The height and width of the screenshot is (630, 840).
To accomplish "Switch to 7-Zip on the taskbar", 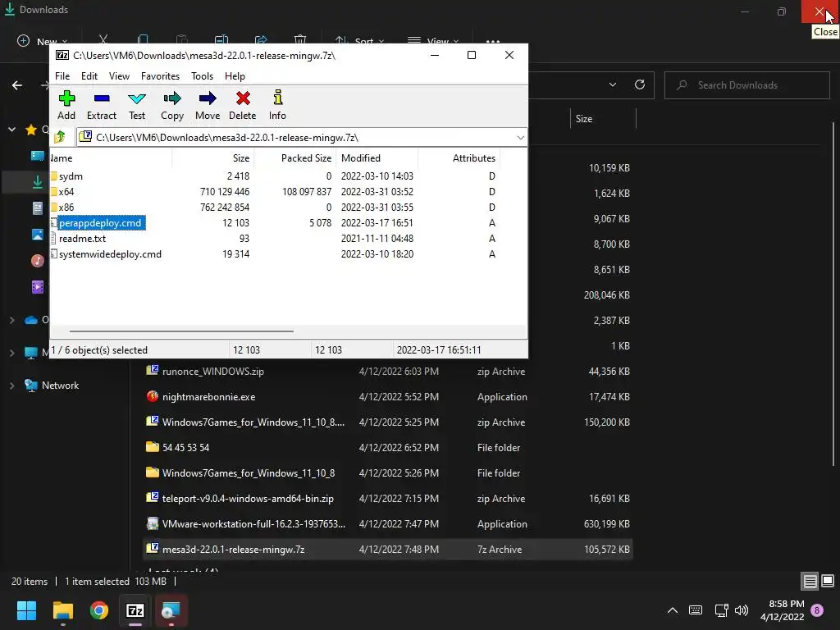I will coord(135,610).
